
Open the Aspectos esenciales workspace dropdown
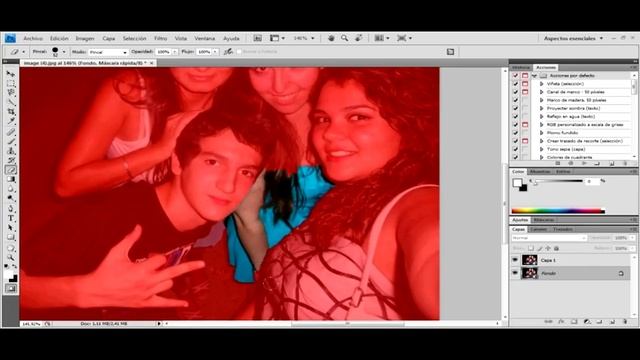click(x=573, y=38)
